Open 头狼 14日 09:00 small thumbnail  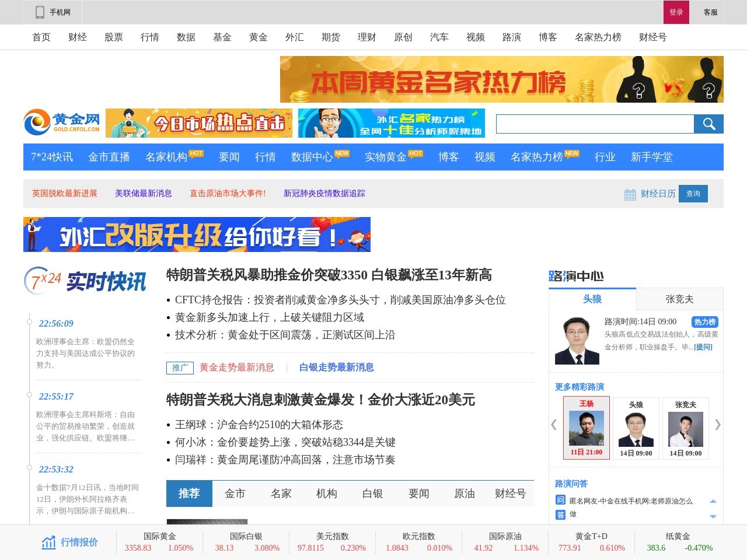(636, 428)
